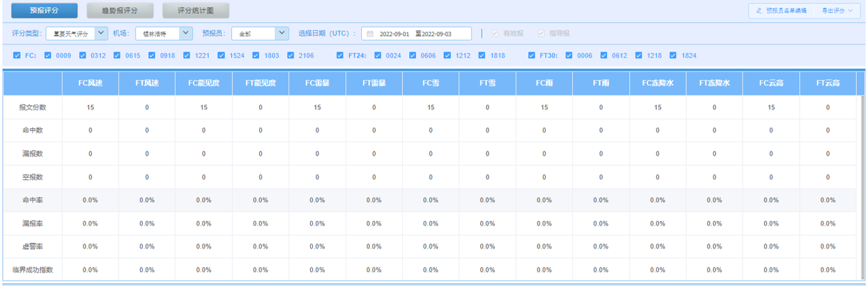Uncheck the 0918 checkbox
Image resolution: width=868 pixels, height=289 pixels.
click(x=152, y=56)
